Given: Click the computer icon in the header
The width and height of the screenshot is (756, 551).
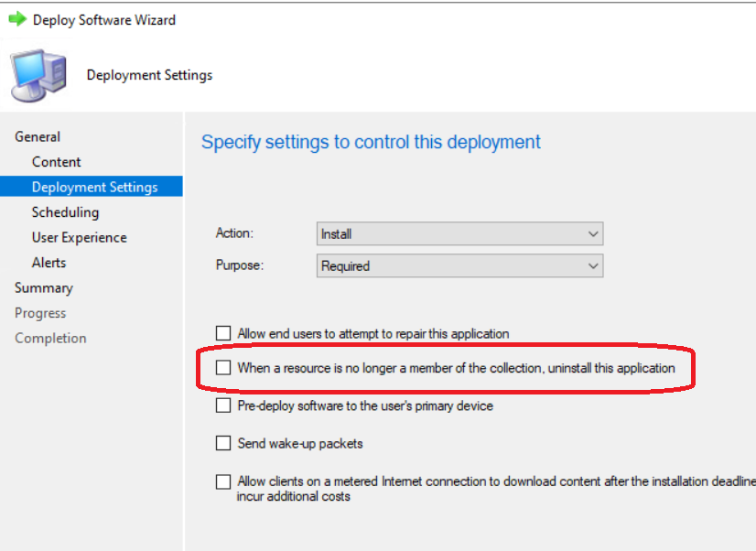Looking at the screenshot, I should pos(38,75).
